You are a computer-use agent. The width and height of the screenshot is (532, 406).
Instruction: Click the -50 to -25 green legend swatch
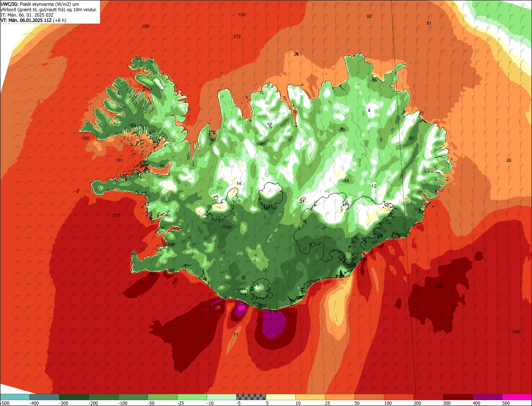(162, 397)
